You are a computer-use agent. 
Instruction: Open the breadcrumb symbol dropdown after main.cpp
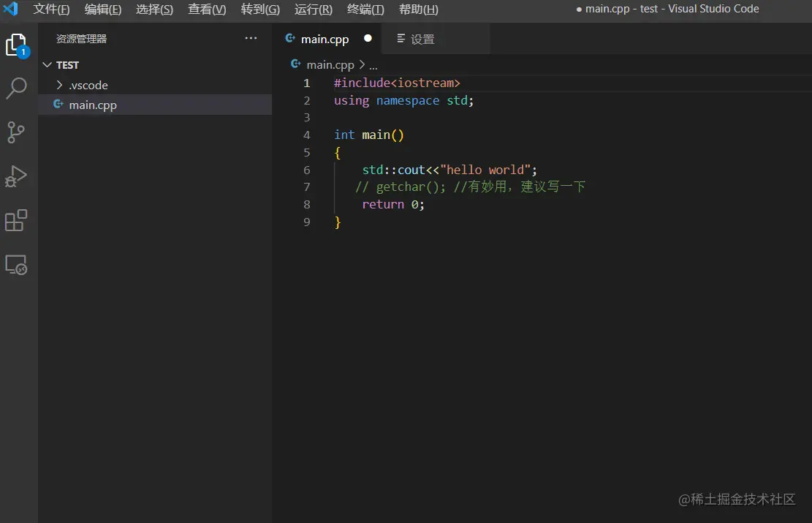pos(373,64)
